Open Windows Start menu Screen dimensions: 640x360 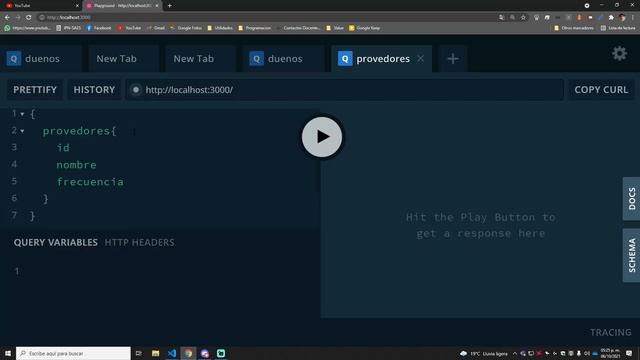(x=8, y=353)
